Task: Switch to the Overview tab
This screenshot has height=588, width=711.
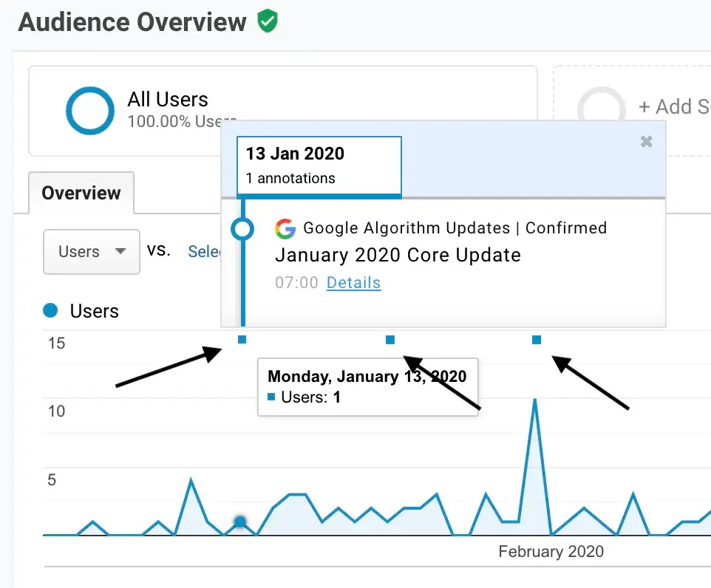Action: 81,193
